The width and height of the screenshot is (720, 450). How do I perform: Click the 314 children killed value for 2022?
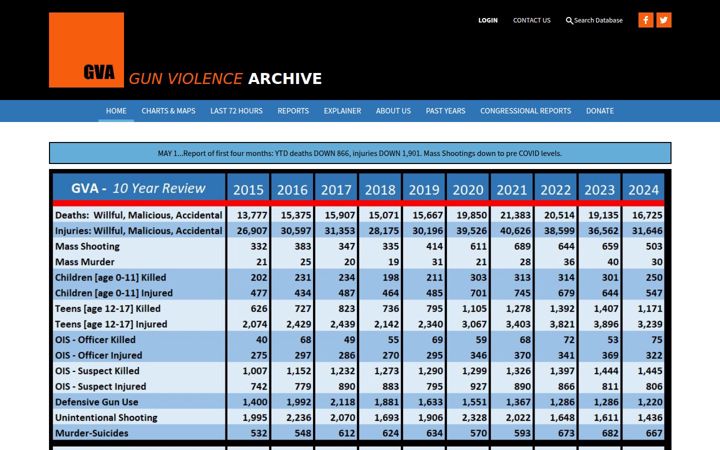tap(566, 278)
